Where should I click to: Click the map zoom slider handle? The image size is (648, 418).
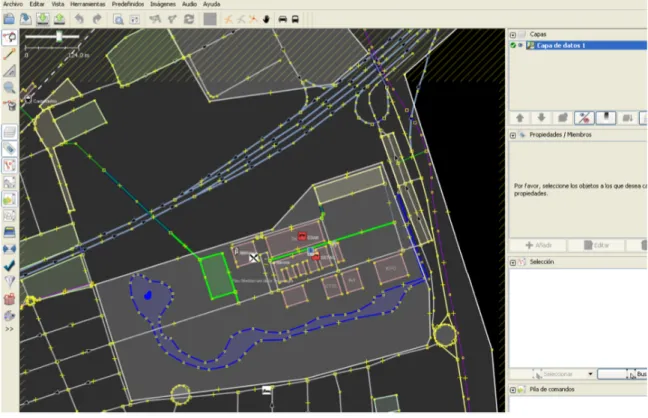pyautogui.click(x=60, y=36)
